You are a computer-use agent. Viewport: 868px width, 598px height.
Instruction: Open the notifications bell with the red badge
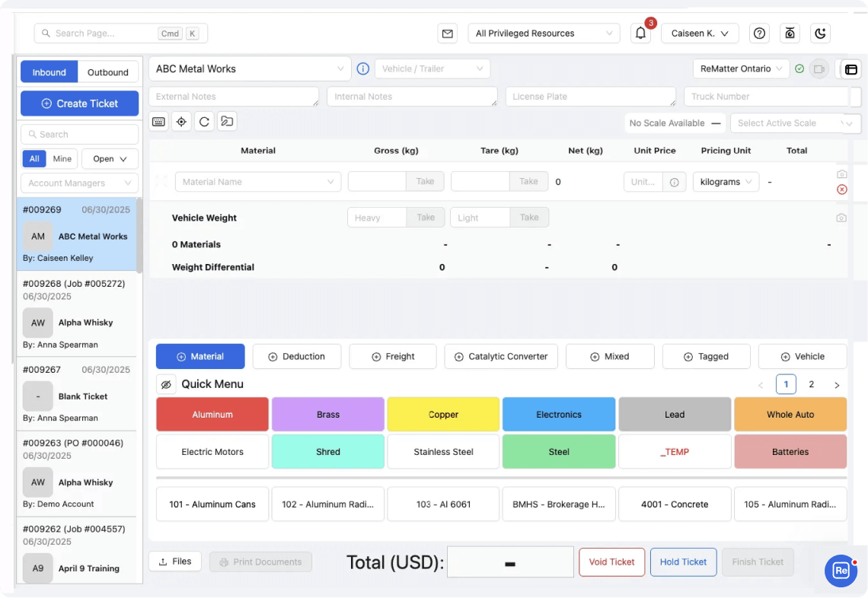coord(640,33)
